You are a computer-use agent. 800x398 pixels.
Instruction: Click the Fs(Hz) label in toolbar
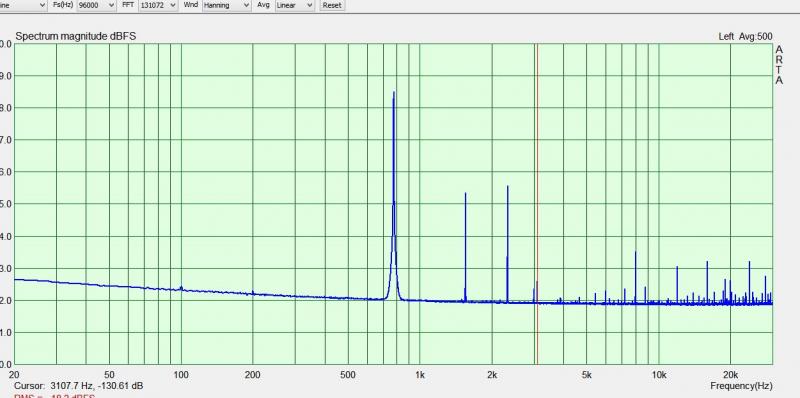tap(63, 5)
